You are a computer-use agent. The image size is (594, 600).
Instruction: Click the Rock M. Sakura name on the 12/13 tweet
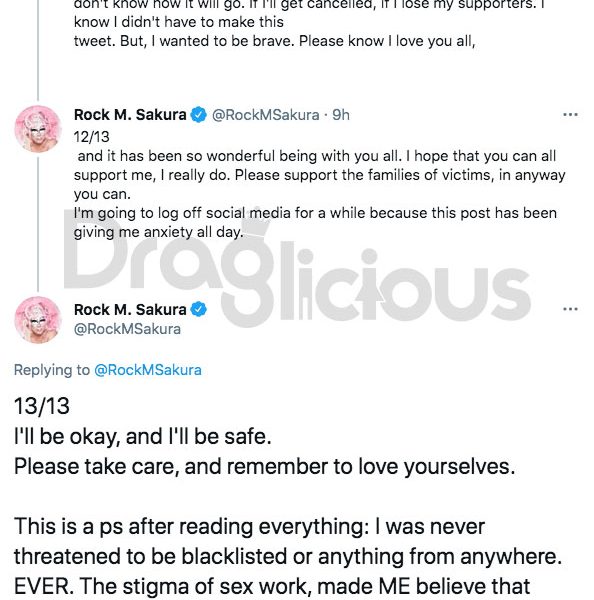coord(130,115)
